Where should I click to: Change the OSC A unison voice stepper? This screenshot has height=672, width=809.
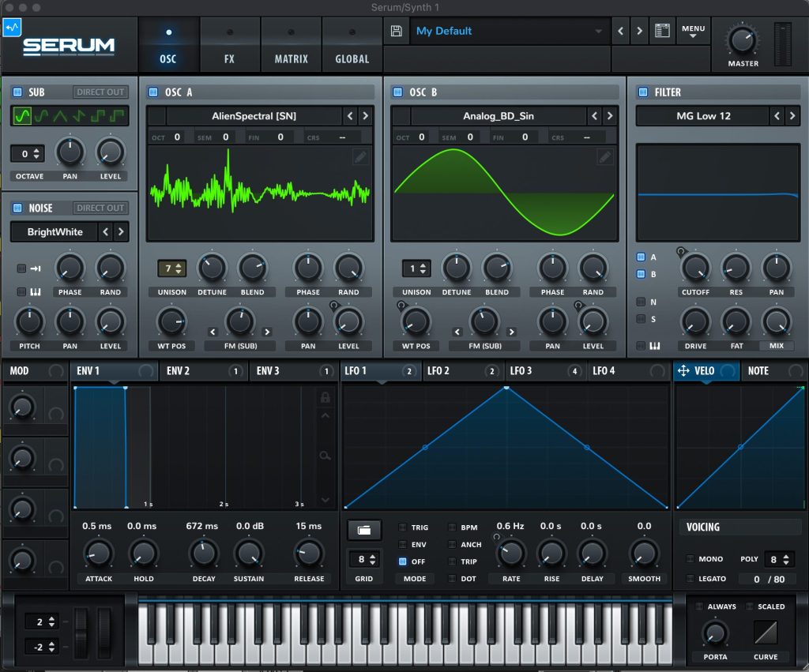[x=172, y=268]
